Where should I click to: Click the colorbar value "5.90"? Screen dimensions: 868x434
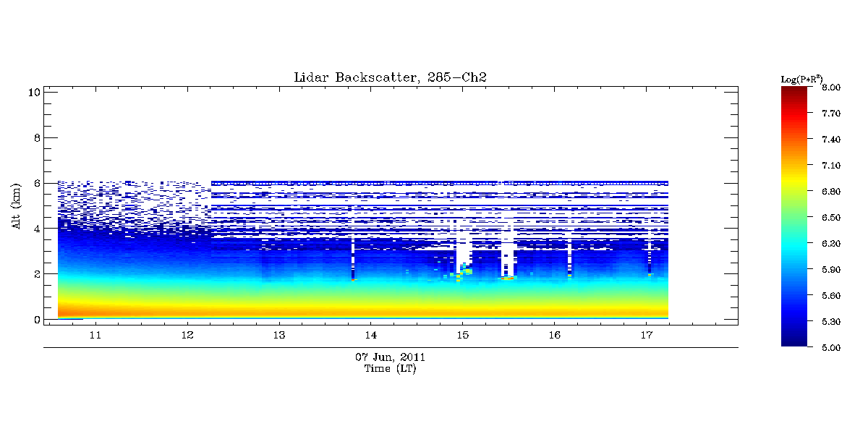pyautogui.click(x=831, y=270)
